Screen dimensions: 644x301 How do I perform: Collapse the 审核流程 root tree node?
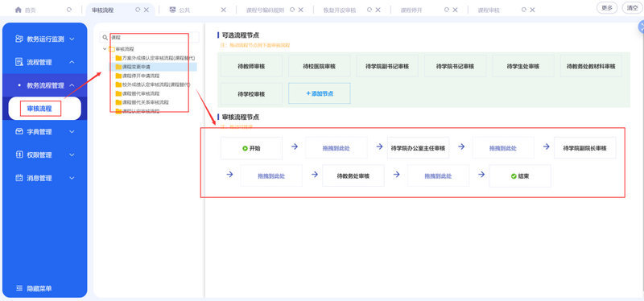105,49
